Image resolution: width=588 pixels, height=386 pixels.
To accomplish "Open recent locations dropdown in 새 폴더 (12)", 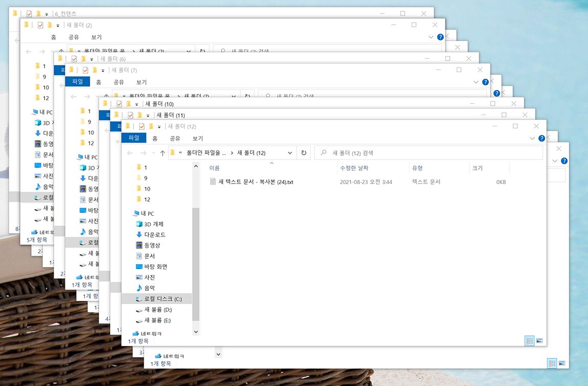I will pos(153,153).
